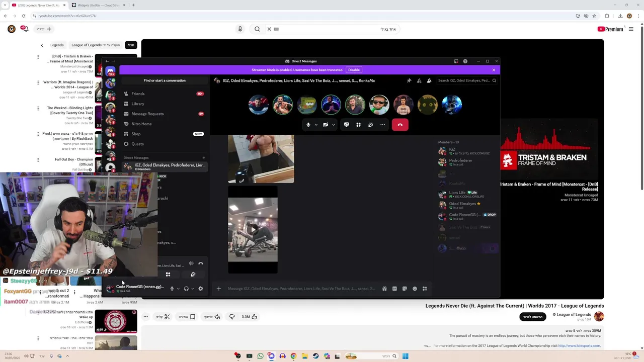This screenshot has width=644, height=362.
Task: Create a new DM with plus icon
Action: (x=204, y=158)
